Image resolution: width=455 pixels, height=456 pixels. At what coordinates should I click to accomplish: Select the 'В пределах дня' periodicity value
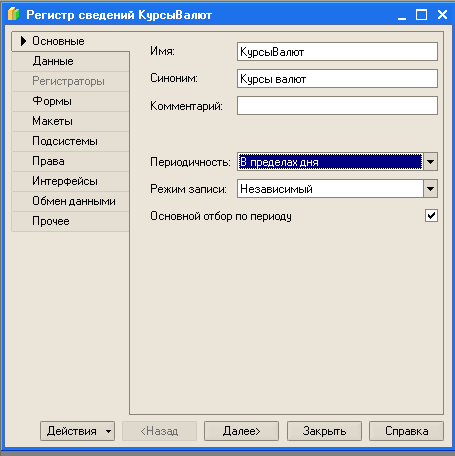pos(330,162)
